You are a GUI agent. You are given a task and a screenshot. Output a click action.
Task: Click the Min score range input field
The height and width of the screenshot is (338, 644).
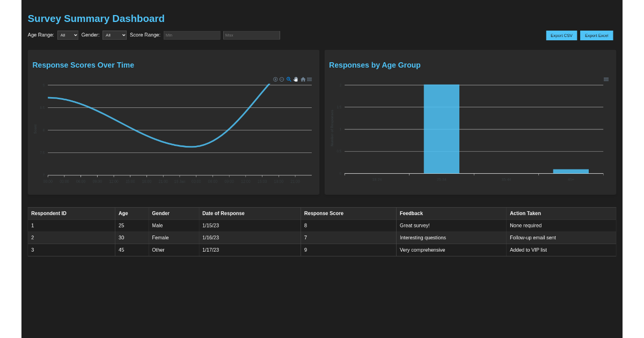pyautogui.click(x=193, y=35)
